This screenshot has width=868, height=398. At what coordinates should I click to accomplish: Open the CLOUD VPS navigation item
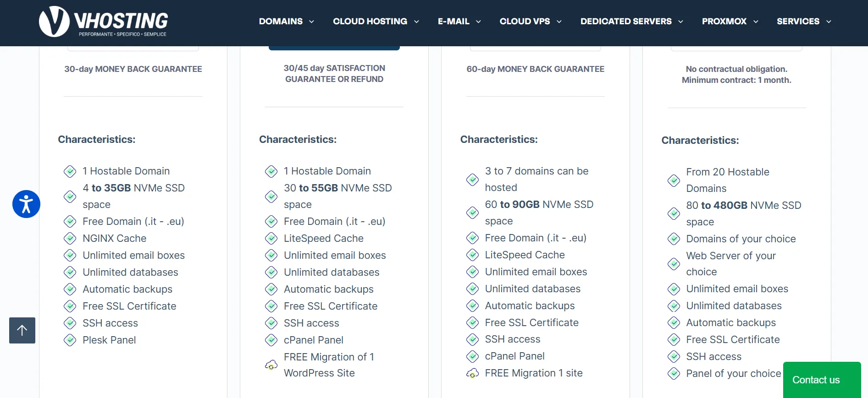click(525, 21)
